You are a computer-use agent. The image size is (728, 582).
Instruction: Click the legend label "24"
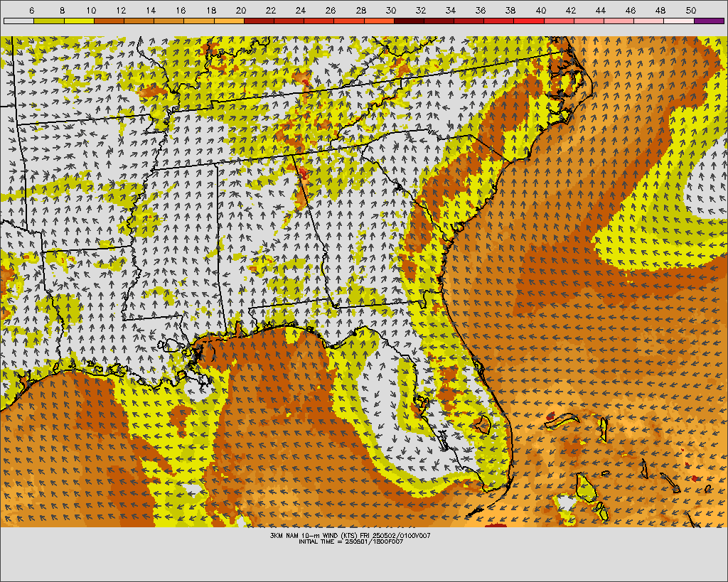[301, 10]
